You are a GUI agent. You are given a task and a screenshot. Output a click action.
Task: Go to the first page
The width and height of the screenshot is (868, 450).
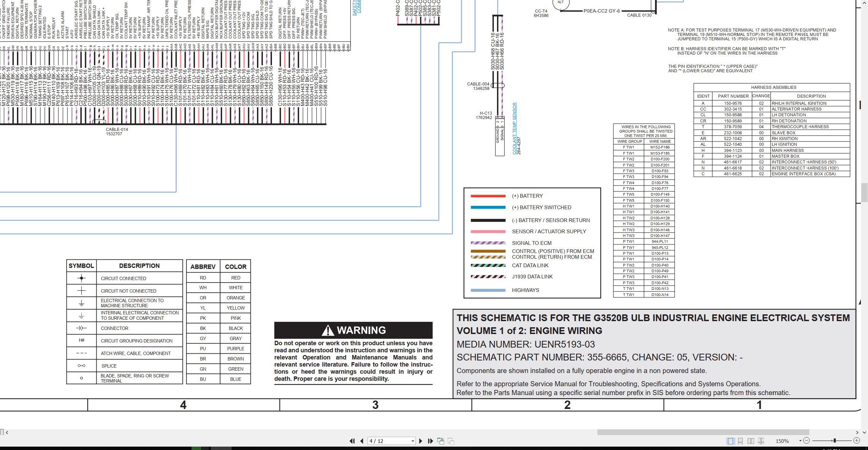tap(352, 441)
